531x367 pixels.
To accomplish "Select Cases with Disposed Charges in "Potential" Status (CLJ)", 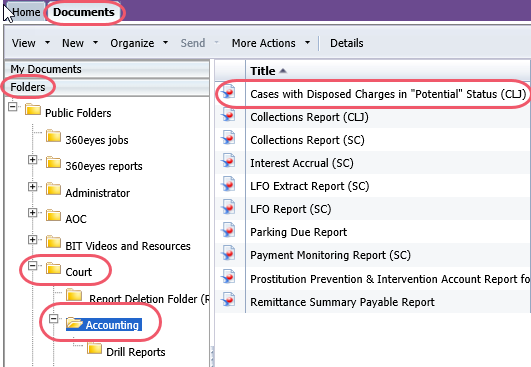I will tap(388, 94).
